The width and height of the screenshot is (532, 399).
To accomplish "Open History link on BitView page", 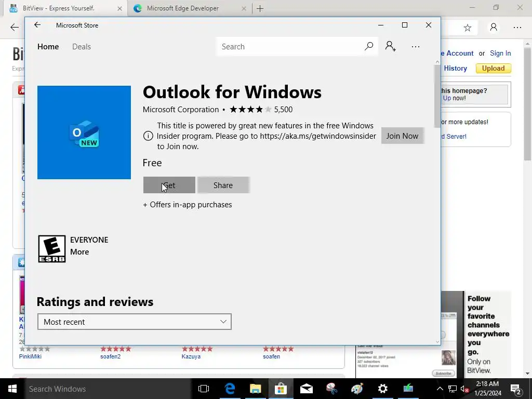I will (x=455, y=68).
